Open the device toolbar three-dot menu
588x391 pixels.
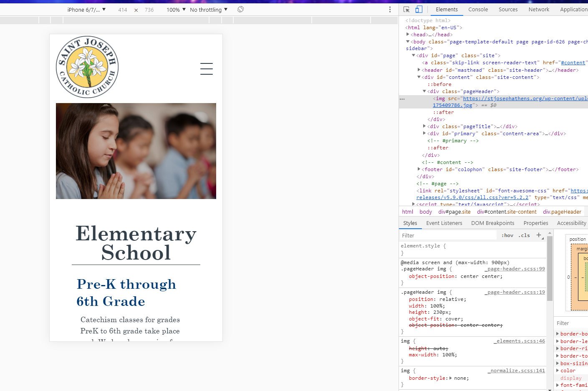390,10
